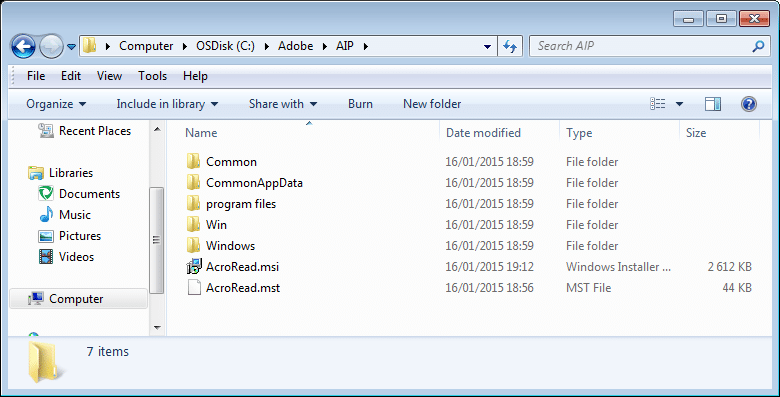Click the Recent Places icon
The image size is (780, 397).
(x=46, y=131)
